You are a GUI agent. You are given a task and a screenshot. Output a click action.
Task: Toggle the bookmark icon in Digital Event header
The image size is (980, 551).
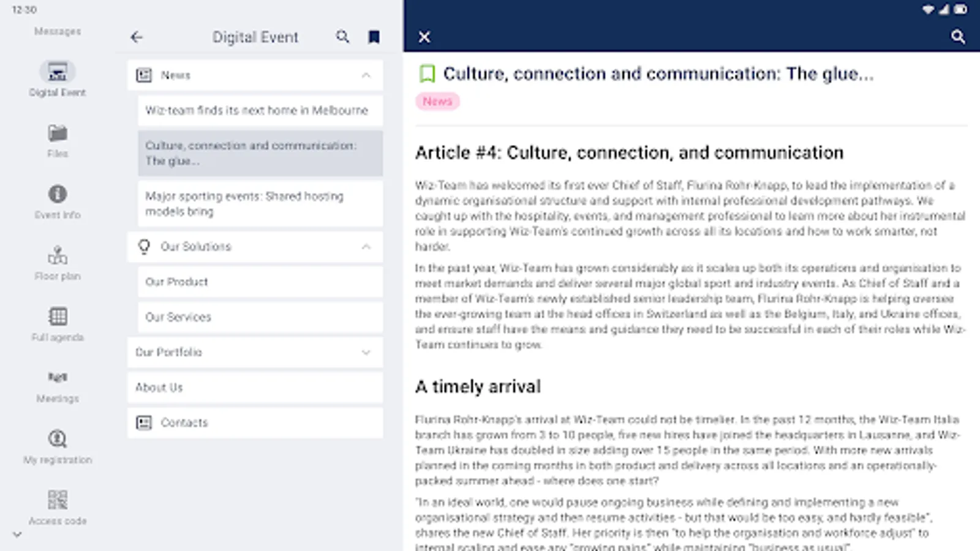pyautogui.click(x=374, y=37)
